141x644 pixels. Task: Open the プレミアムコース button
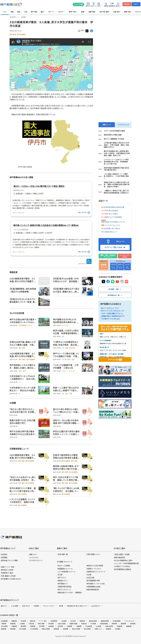(x=120, y=266)
